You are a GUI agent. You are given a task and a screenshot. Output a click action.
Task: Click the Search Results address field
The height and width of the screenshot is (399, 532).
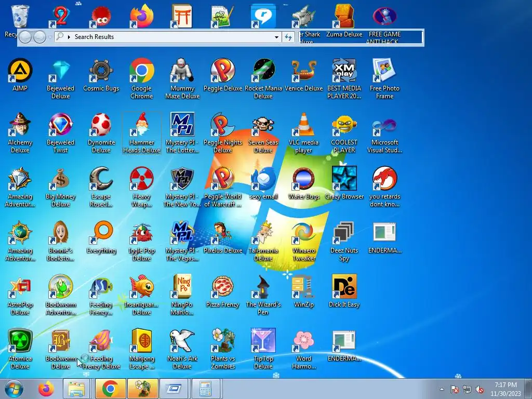[x=168, y=37]
